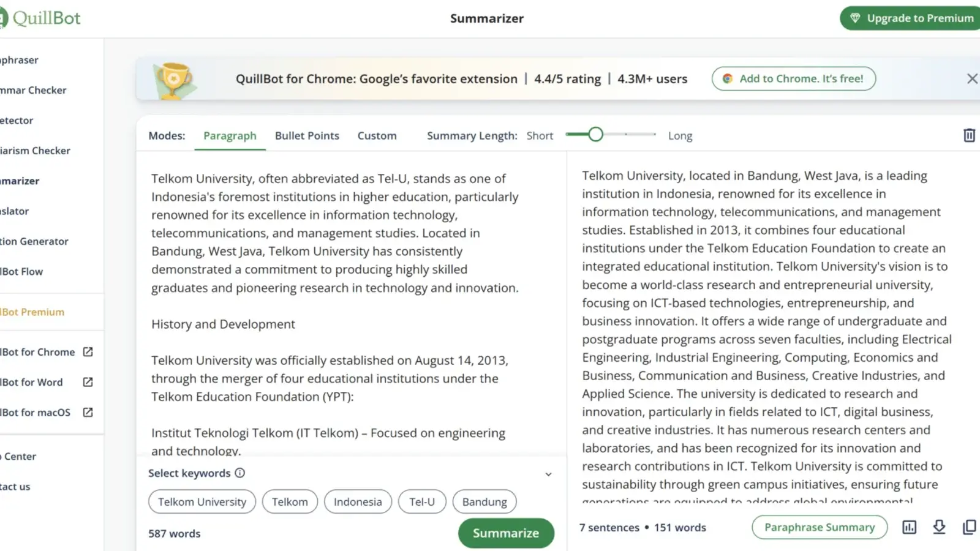Click the Paraphrase Summary button
The image size is (980, 551).
pos(820,527)
